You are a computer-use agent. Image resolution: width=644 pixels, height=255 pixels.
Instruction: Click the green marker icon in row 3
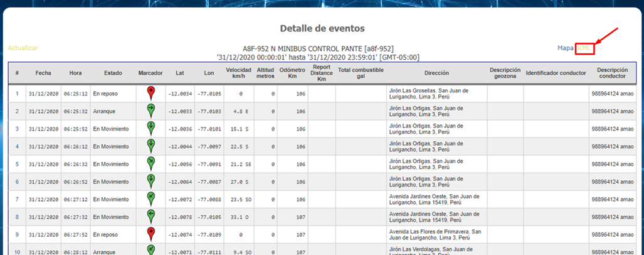tap(150, 128)
